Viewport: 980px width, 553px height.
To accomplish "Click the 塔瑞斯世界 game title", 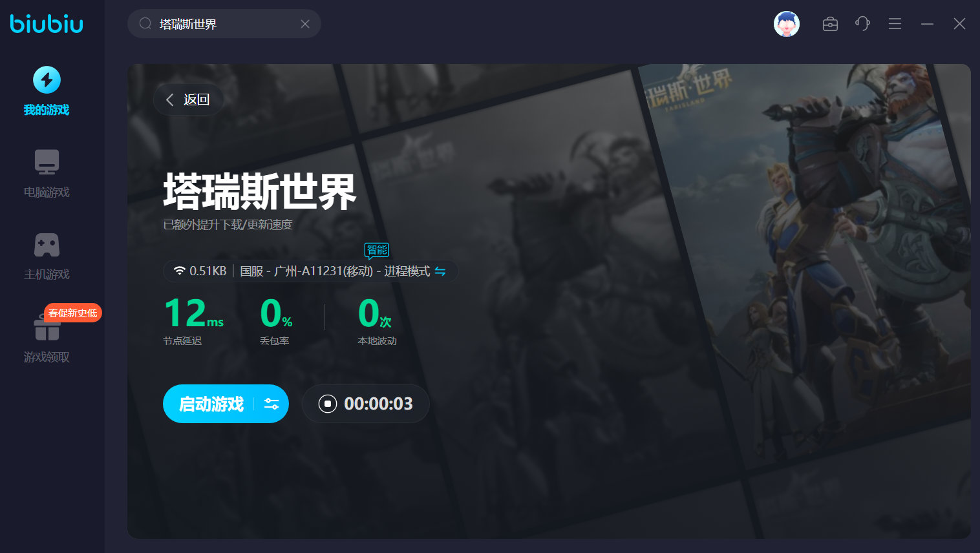I will click(x=259, y=191).
